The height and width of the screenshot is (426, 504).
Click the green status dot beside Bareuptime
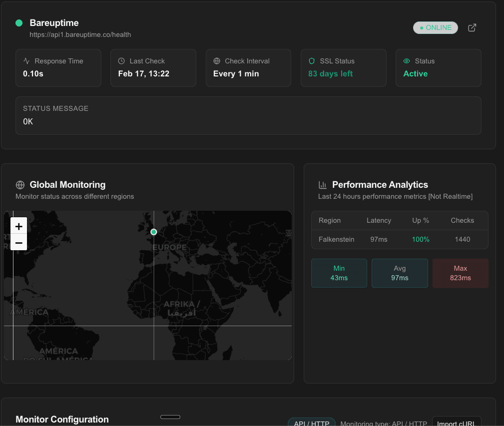19,23
